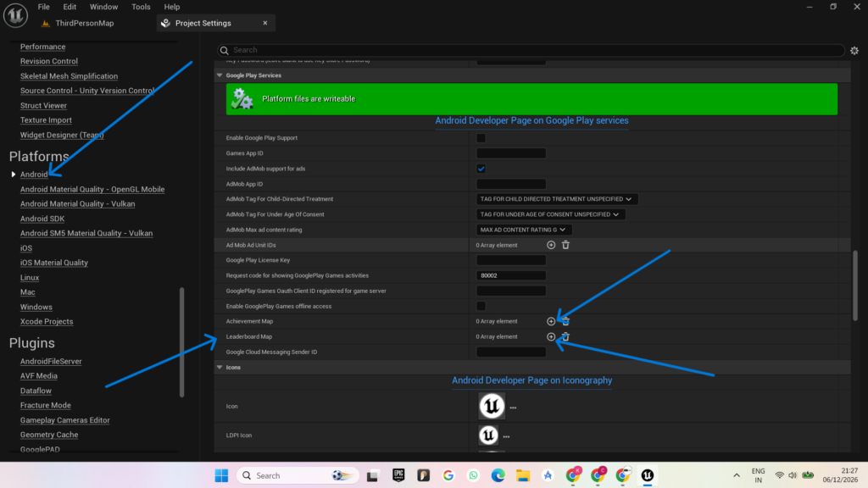
Task: Enable GooglePlay Games offline access
Action: pyautogui.click(x=481, y=306)
